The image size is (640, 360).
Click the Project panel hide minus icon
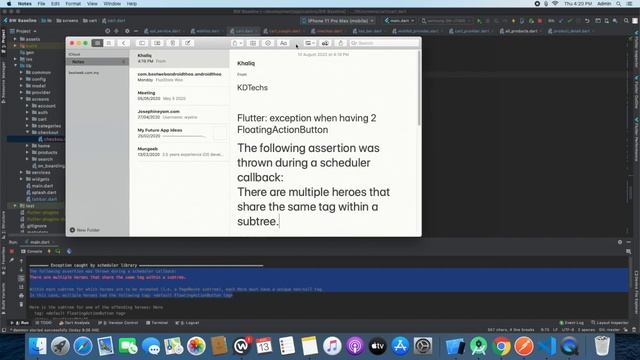click(136, 31)
